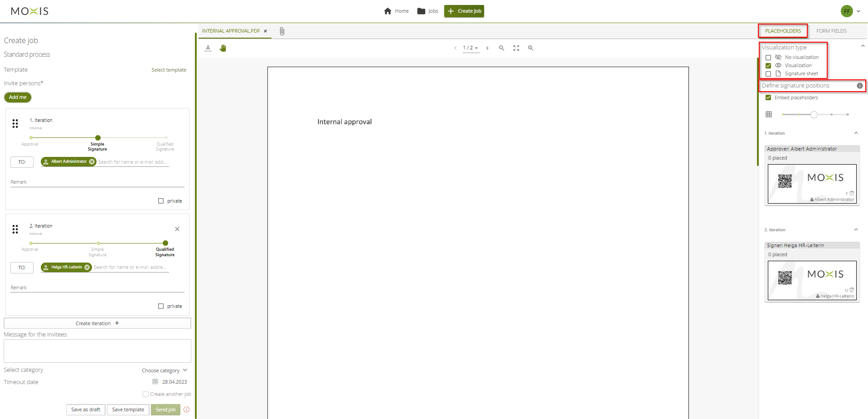Go to next PDF page
The image size is (868, 419).
click(x=487, y=48)
